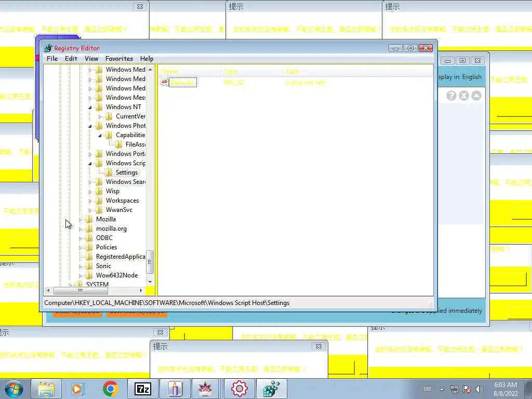532x399 pixels.
Task: Click the tree vertical scrollbar thumb
Action: point(150,262)
